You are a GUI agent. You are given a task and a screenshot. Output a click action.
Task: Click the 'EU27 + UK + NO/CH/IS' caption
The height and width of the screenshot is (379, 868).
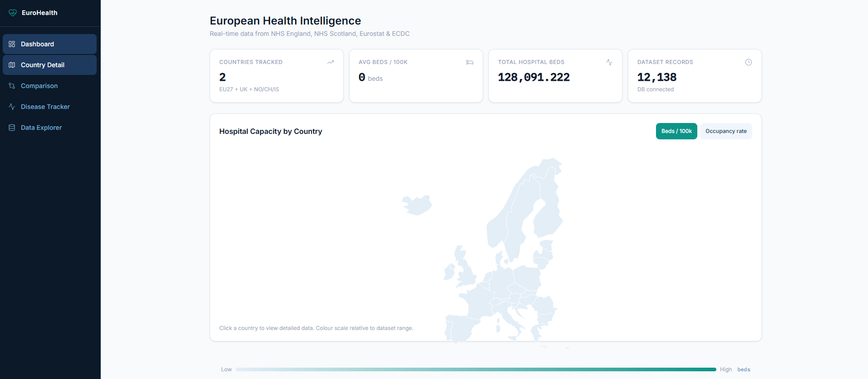tap(249, 89)
